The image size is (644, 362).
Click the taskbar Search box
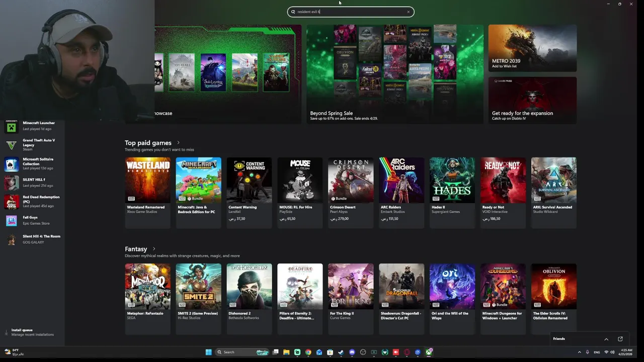coord(242,352)
